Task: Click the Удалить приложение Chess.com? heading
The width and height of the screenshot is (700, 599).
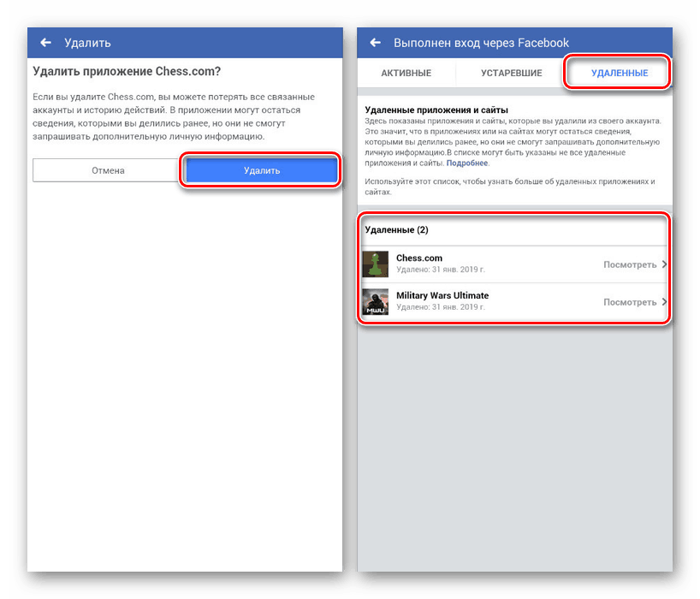Action: point(127,71)
